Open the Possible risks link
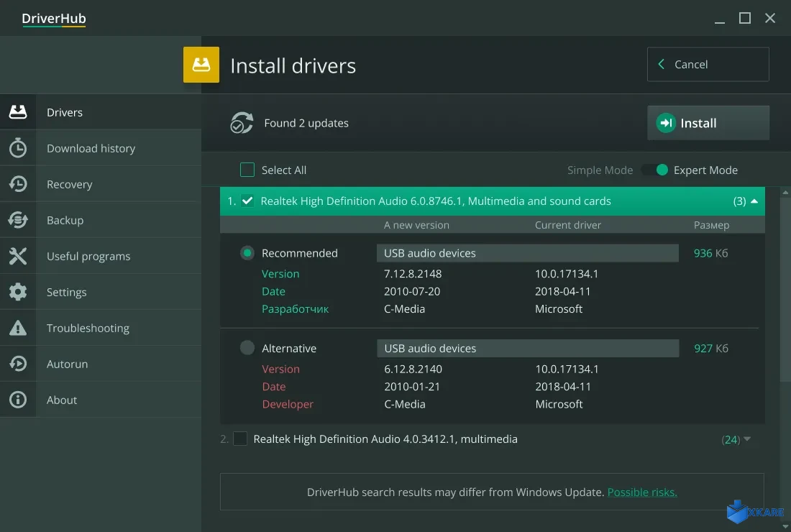Image resolution: width=791 pixels, height=532 pixels. (x=642, y=492)
